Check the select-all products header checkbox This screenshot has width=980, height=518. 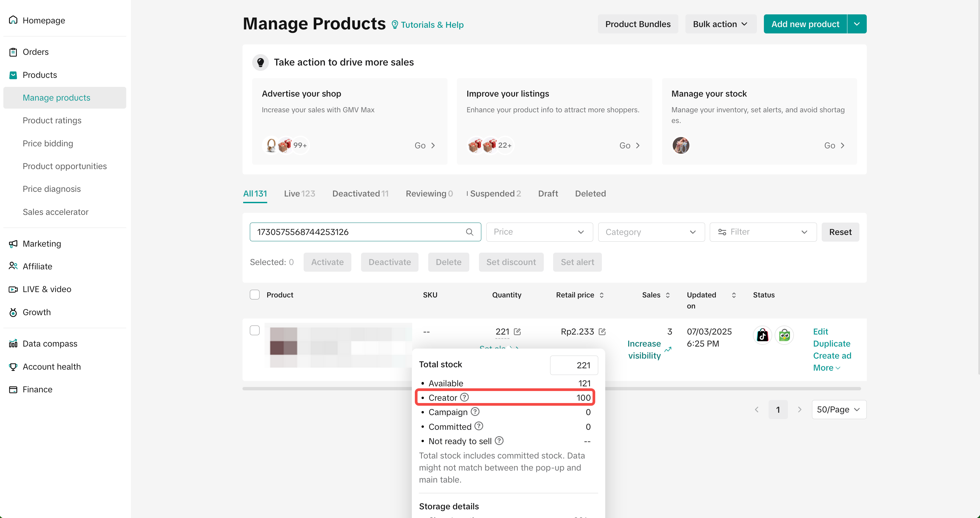[x=255, y=294]
